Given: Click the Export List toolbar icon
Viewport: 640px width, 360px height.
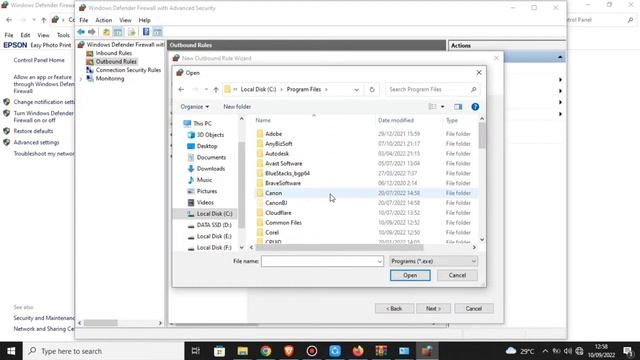Looking at the screenshot, I should (131, 32).
